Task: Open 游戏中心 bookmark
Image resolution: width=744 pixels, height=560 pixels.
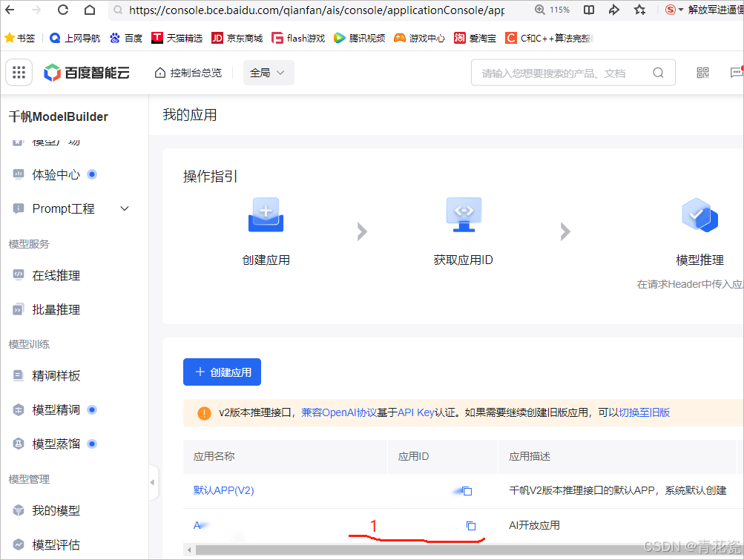Action: [x=419, y=38]
